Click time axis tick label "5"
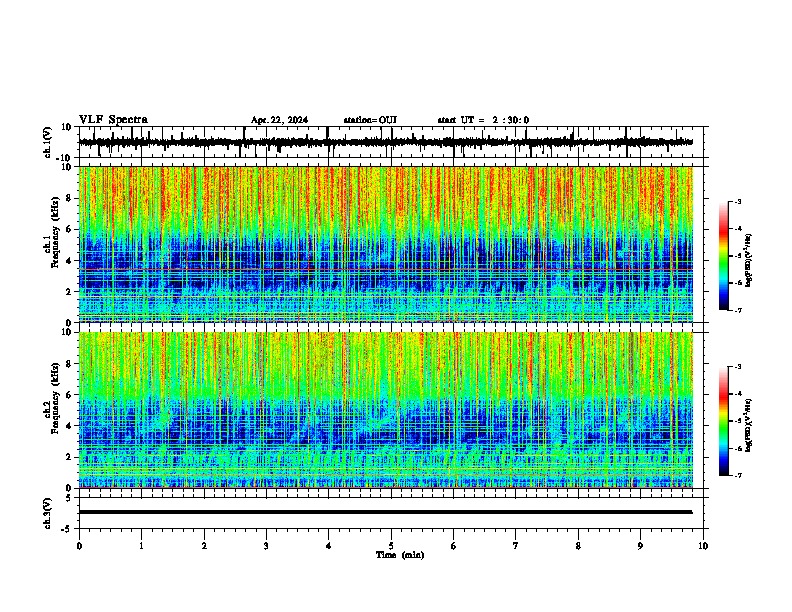 [x=391, y=546]
